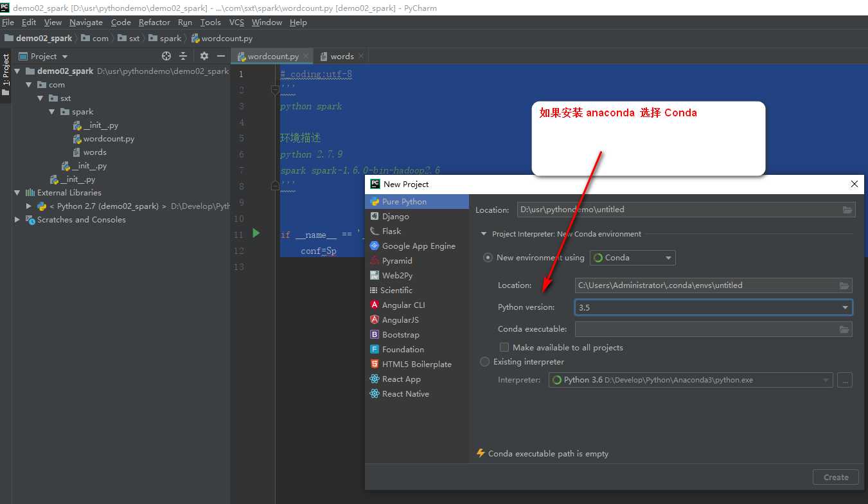The width and height of the screenshot is (868, 504).
Task: Collapse Project Interpreter section
Action: [484, 234]
